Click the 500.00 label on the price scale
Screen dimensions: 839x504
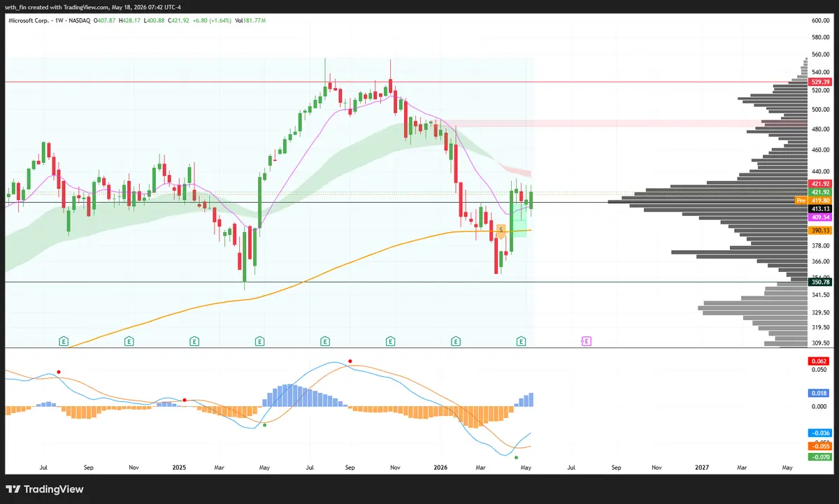(x=820, y=110)
